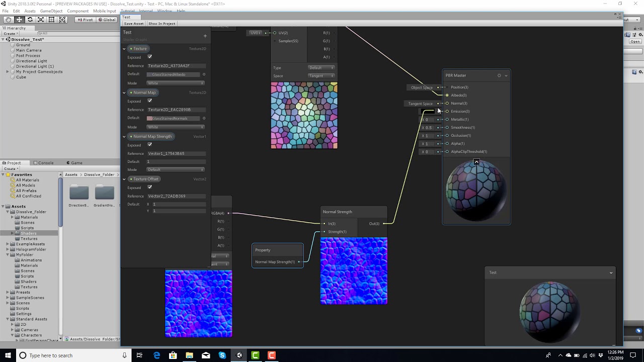Open the PBR Master node settings gear
This screenshot has width=644, height=362.
point(499,75)
